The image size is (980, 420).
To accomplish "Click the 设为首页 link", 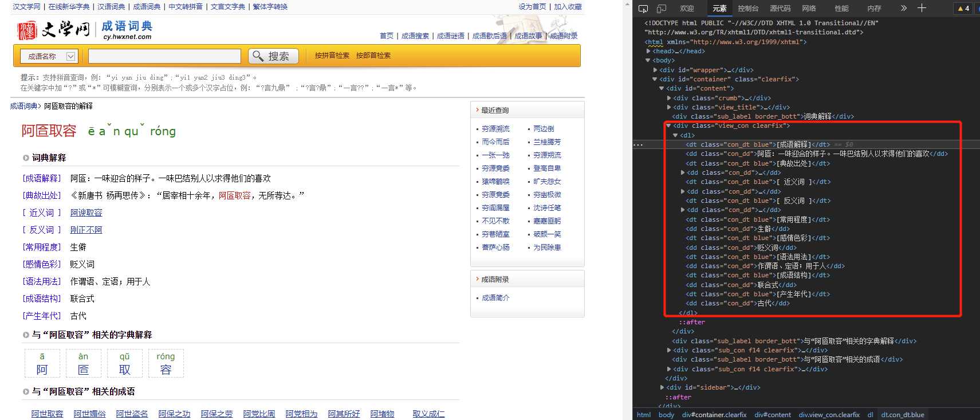I will pos(532,7).
